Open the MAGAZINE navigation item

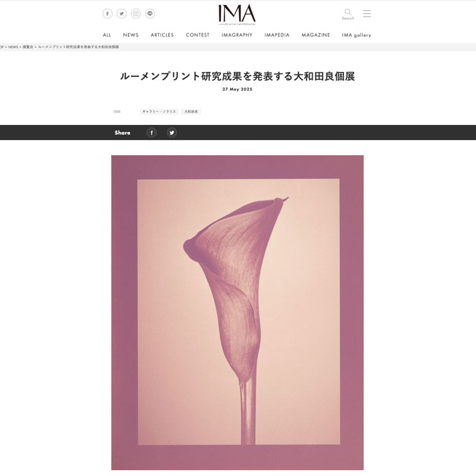(x=316, y=35)
